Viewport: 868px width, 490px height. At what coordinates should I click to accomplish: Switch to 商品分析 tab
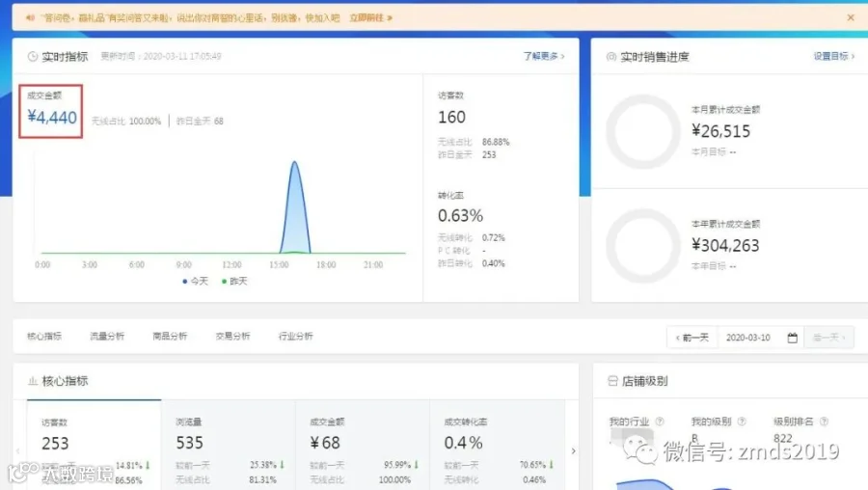(170, 336)
